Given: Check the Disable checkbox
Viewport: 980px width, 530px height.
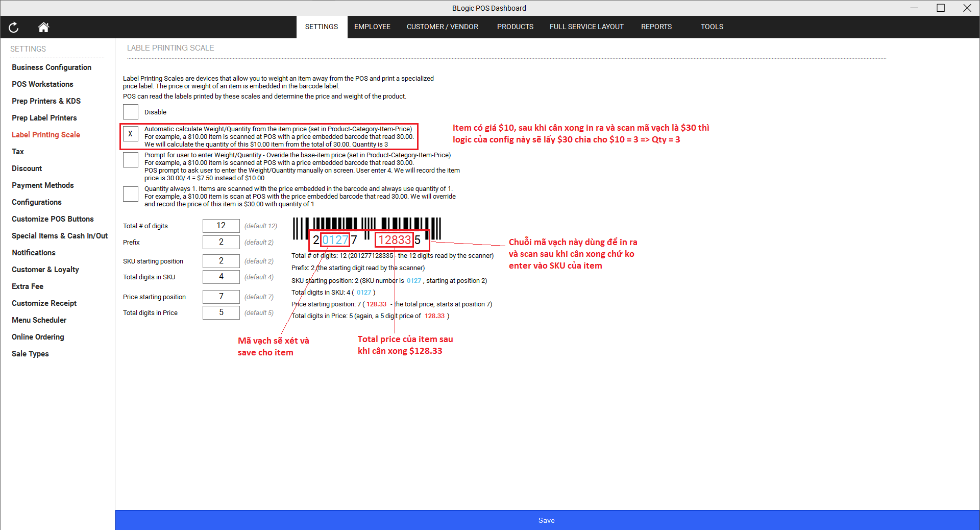Looking at the screenshot, I should [x=131, y=112].
